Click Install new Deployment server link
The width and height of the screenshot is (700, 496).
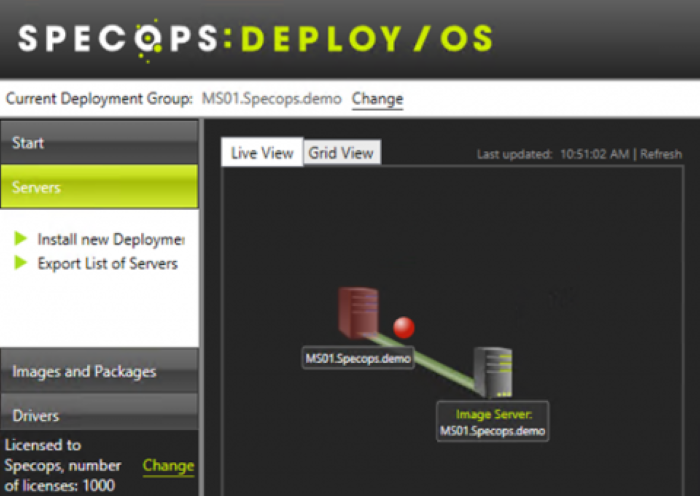coord(111,239)
